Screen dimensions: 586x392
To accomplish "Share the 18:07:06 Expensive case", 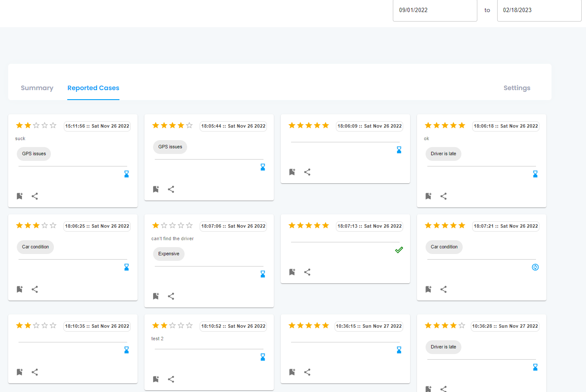I will (171, 296).
